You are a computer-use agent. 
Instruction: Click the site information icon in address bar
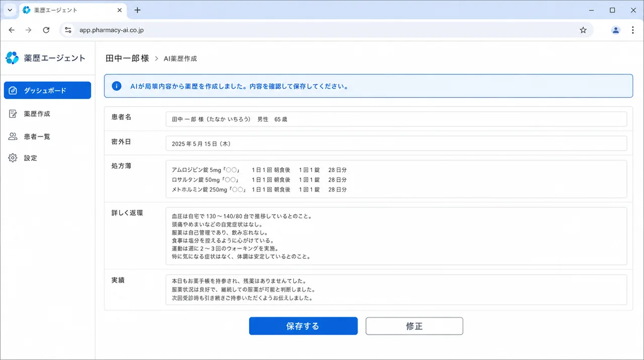click(68, 30)
